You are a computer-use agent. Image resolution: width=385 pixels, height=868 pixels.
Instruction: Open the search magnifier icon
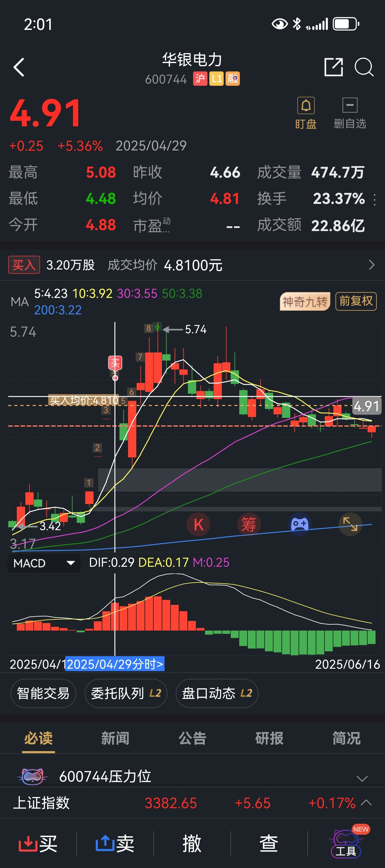pos(364,67)
